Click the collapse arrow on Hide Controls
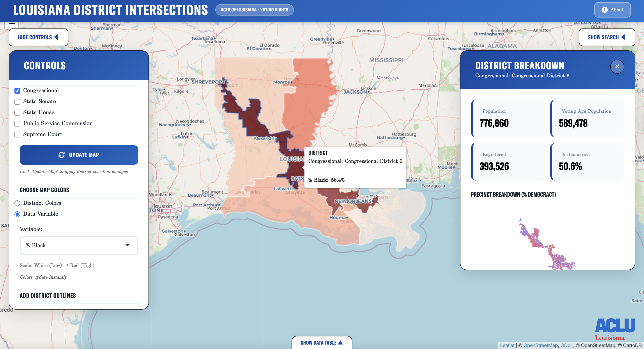This screenshot has width=644, height=349. point(56,37)
